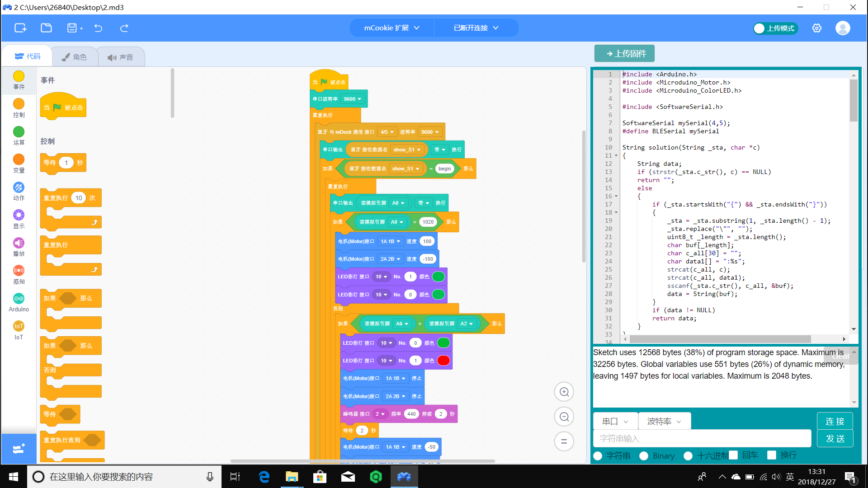The height and width of the screenshot is (488, 868).
Task: Toggle the 上传模式 upload mode switch
Action: [775, 28]
